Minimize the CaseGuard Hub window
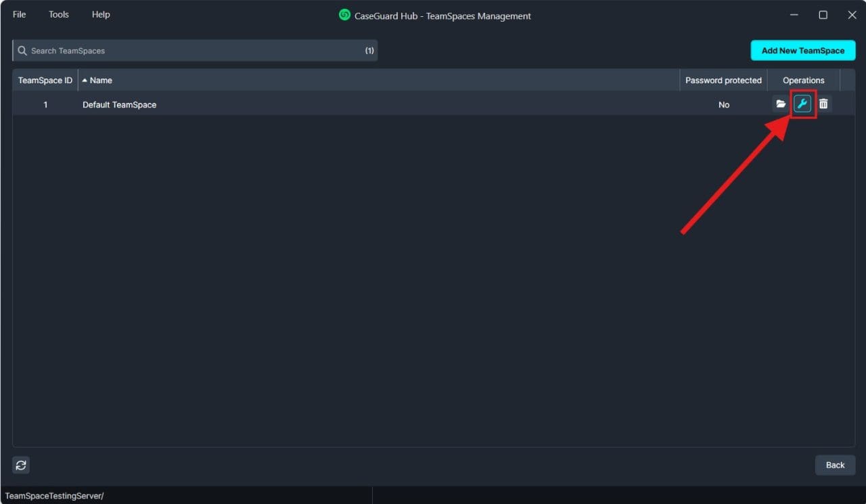 tap(793, 15)
